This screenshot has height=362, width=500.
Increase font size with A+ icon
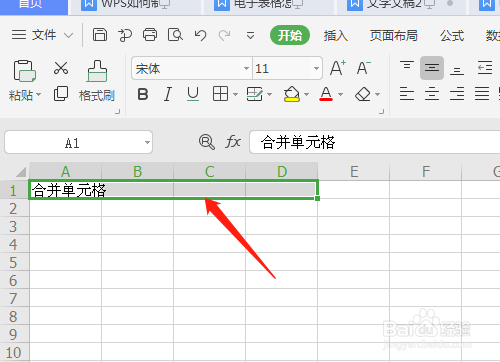[x=338, y=68]
